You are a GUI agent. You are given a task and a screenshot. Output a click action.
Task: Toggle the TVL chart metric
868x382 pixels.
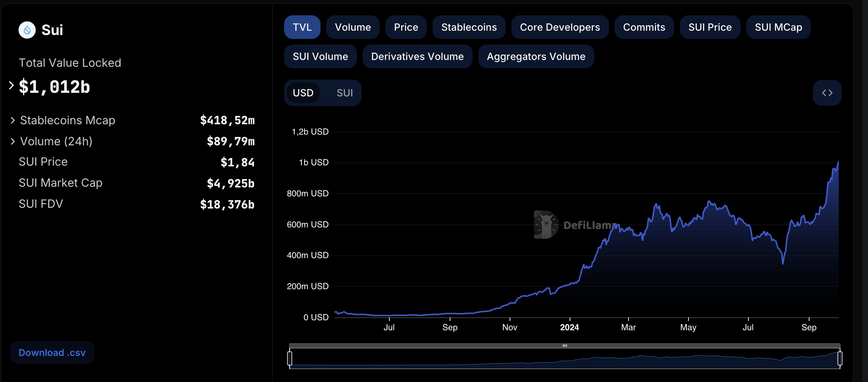click(x=302, y=27)
